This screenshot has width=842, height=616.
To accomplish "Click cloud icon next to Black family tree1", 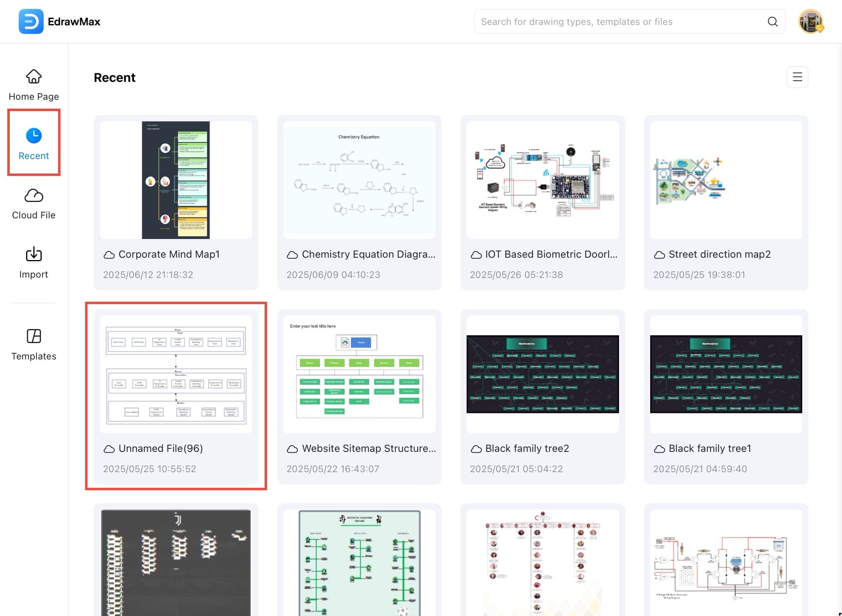I will point(659,448).
